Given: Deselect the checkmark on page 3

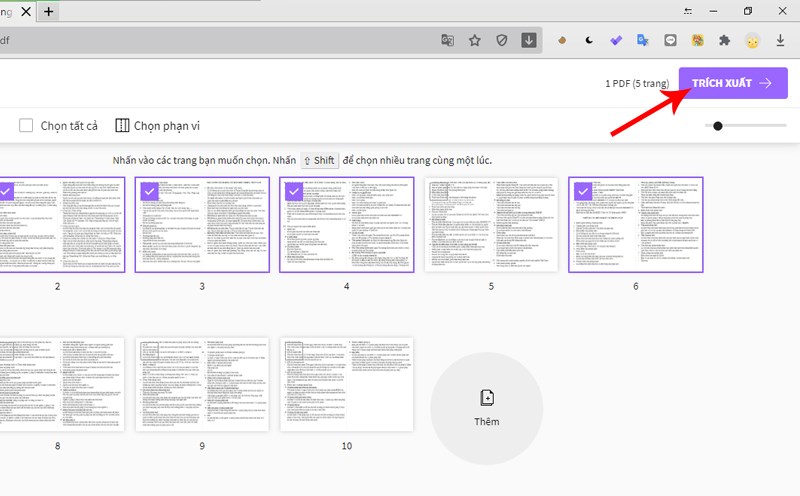Looking at the screenshot, I should click(x=150, y=191).
